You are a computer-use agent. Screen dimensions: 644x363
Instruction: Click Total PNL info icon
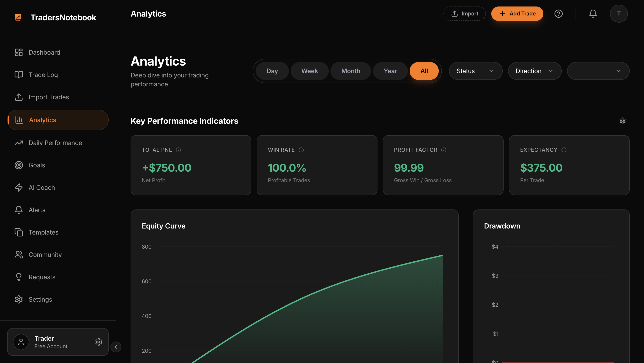[x=178, y=150]
